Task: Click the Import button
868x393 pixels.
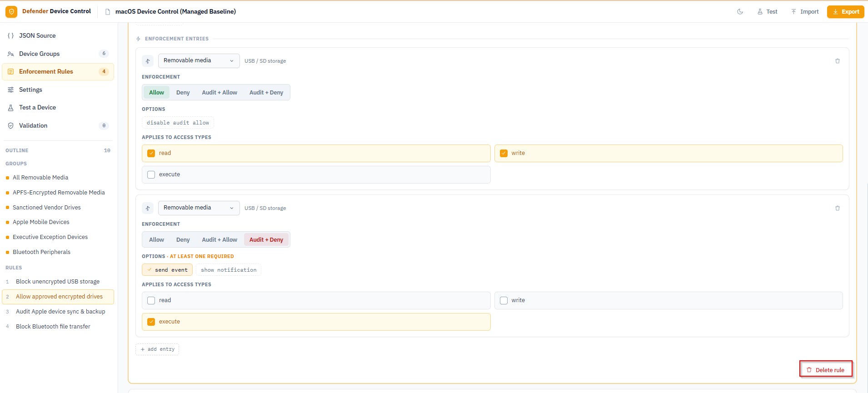Action: pyautogui.click(x=805, y=12)
